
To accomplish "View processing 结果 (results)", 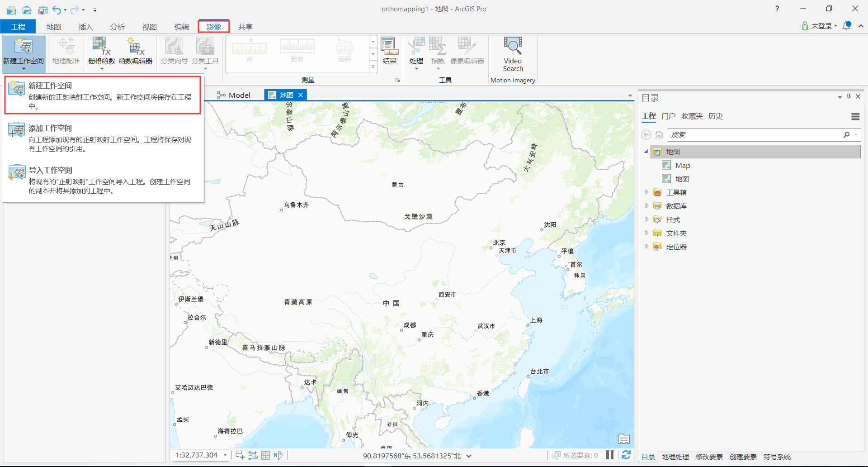I will tap(389, 50).
